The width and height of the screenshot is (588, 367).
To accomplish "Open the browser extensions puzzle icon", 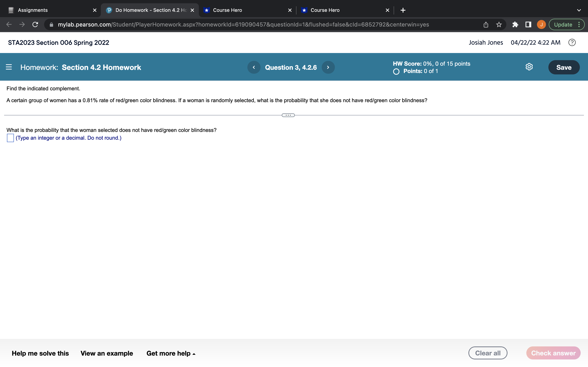I will tap(515, 24).
